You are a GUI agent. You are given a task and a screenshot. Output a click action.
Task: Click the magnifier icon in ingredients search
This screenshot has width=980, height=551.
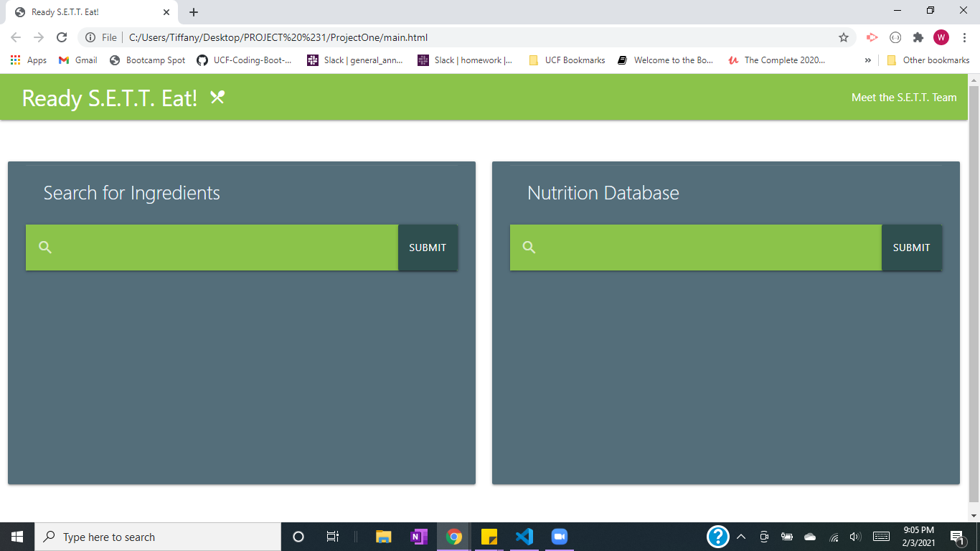tap(45, 248)
